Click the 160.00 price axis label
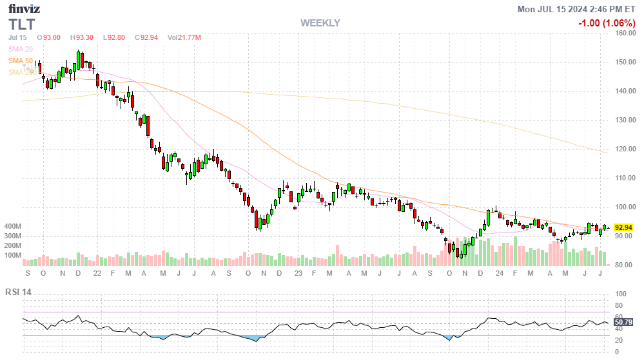 (625, 33)
